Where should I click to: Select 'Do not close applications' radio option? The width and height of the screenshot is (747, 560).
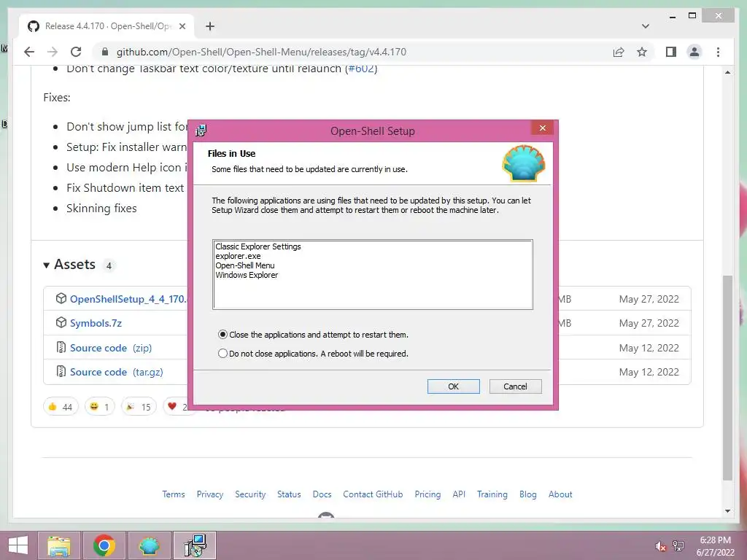(x=313, y=354)
